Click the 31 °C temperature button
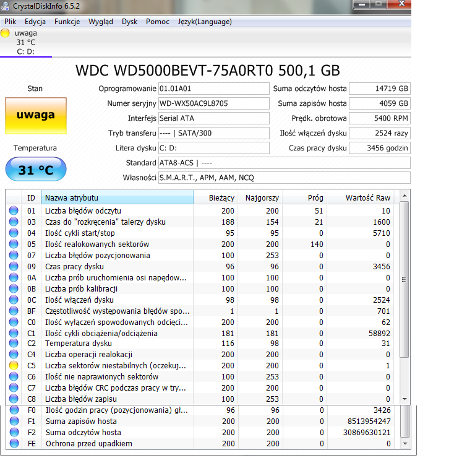Screen dimensions: 454x476 [36, 169]
